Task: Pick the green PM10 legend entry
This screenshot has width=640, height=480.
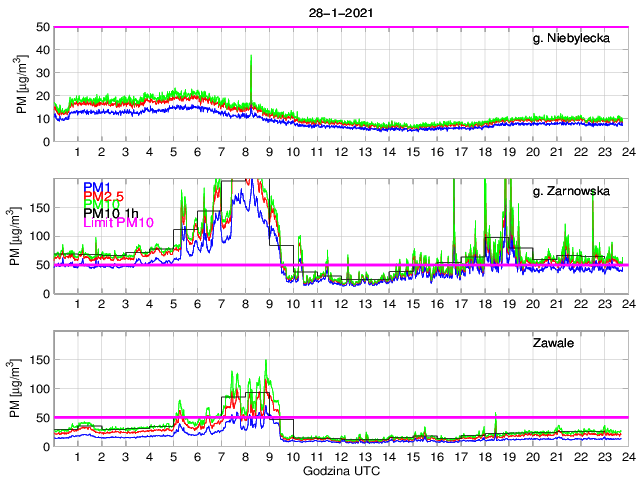Action: tap(101, 211)
